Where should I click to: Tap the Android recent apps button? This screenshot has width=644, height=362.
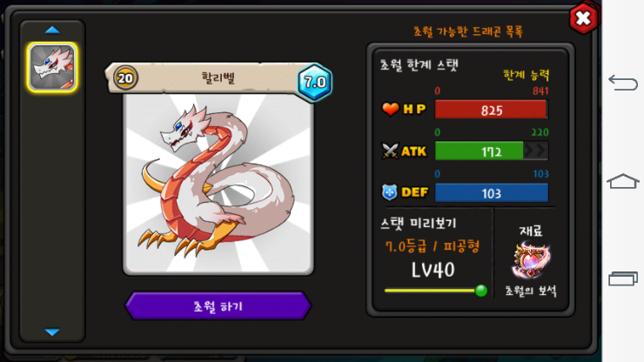[623, 278]
